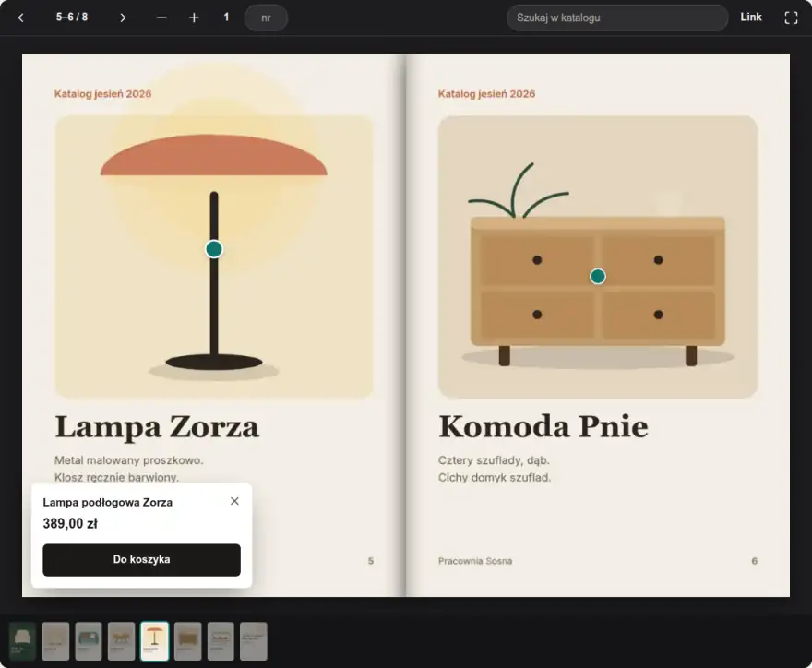Zoom in with the plus icon
This screenshot has height=668, width=812.
click(x=194, y=18)
